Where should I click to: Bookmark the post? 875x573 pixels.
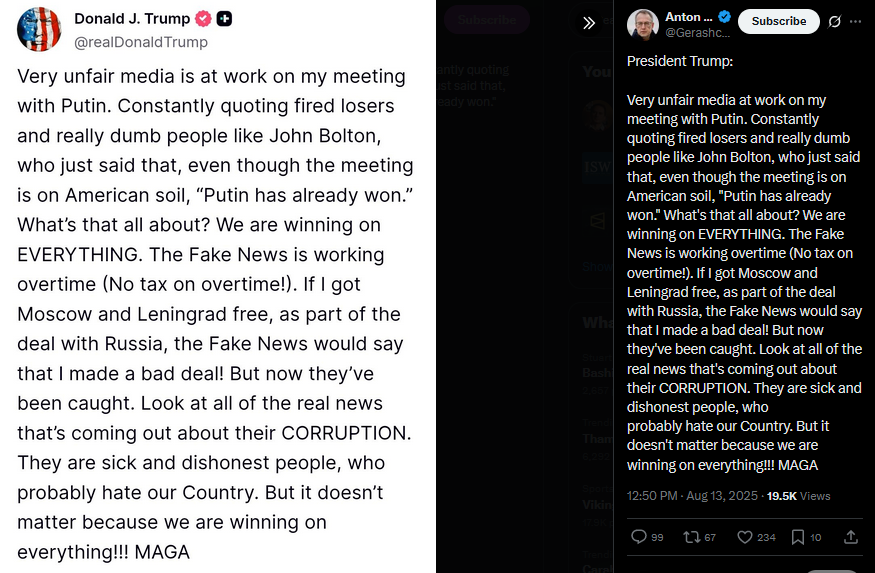(798, 537)
